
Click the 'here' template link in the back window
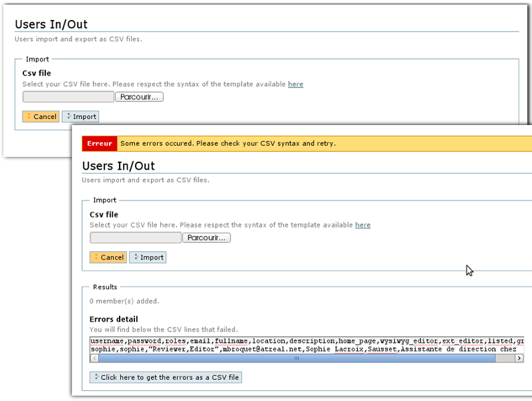tap(295, 84)
